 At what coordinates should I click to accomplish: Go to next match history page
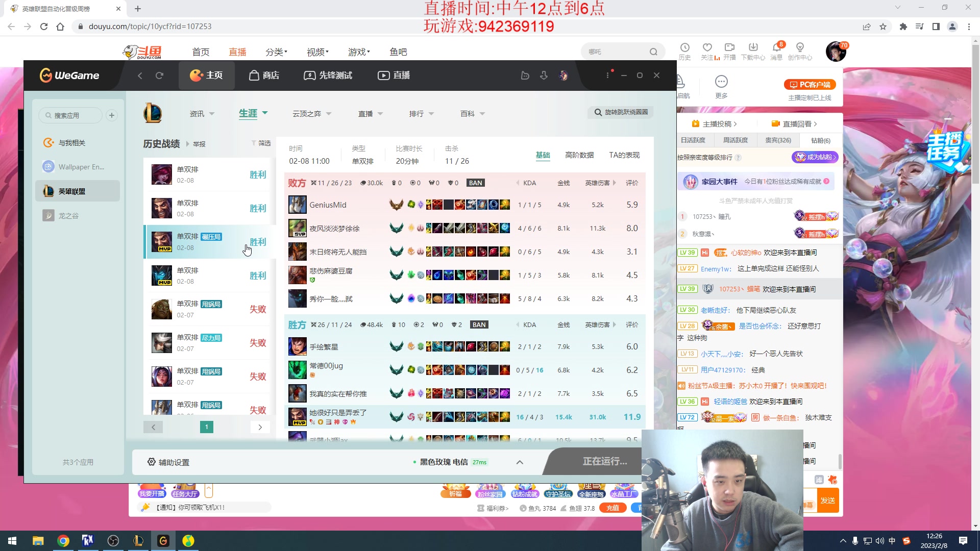point(260,427)
